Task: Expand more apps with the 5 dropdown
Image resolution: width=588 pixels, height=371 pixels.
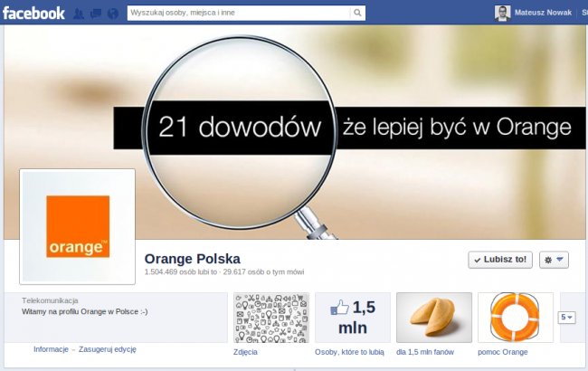Action: pyautogui.click(x=566, y=318)
